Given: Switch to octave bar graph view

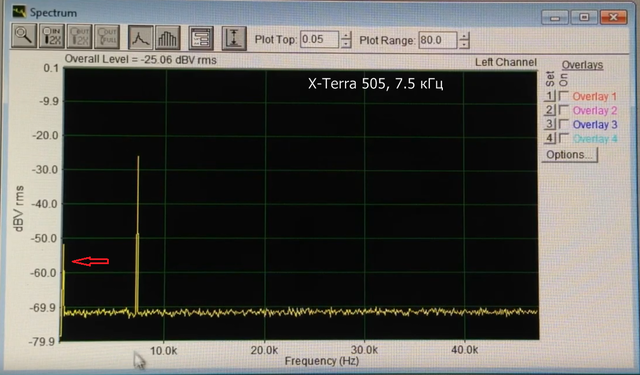Looking at the screenshot, I should pos(168,38).
